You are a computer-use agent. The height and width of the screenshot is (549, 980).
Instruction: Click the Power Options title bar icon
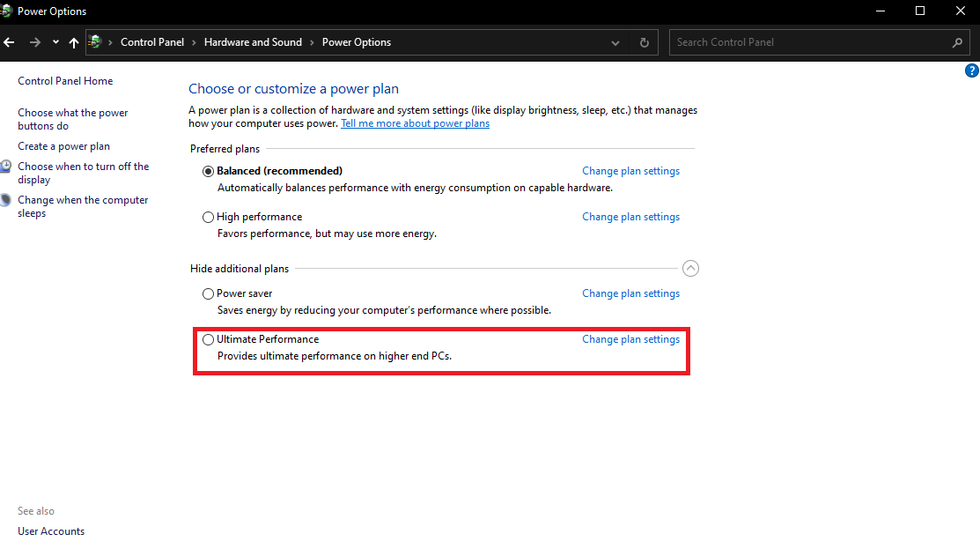7,11
